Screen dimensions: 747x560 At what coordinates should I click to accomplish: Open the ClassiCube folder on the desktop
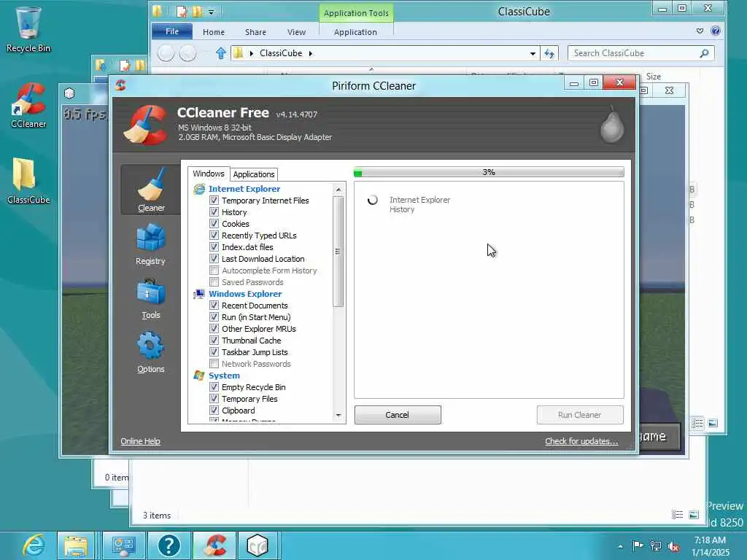[28, 181]
